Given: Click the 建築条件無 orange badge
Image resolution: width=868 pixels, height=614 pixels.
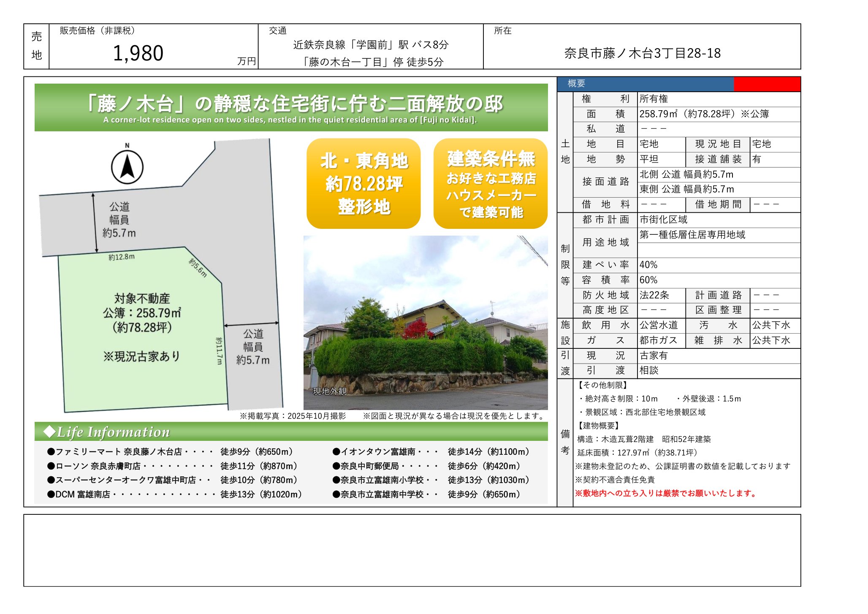Looking at the screenshot, I should click(x=491, y=184).
